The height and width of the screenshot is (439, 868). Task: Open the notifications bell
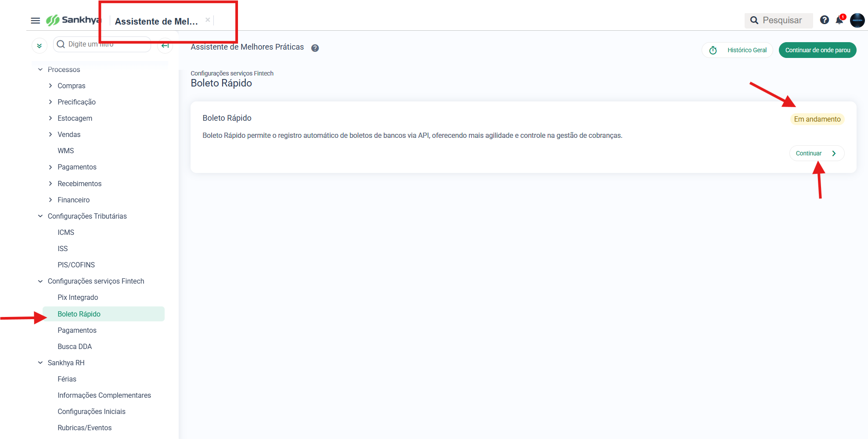pyautogui.click(x=839, y=20)
